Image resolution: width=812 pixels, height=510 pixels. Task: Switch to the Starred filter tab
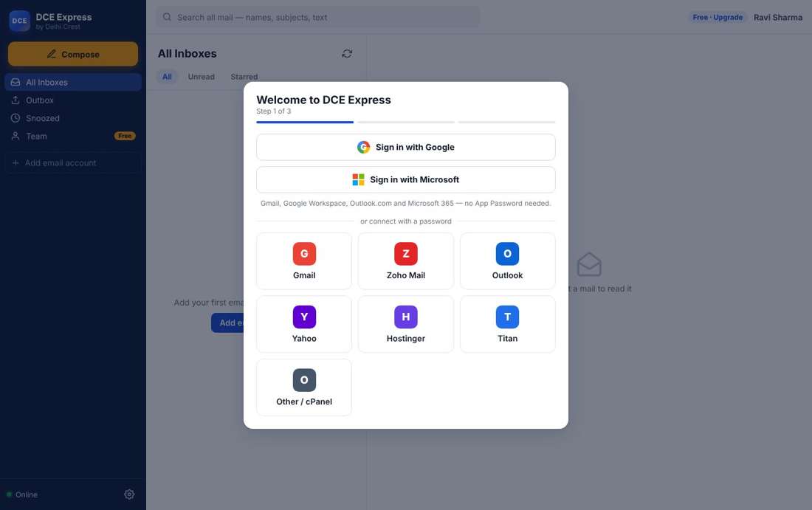[244, 77]
